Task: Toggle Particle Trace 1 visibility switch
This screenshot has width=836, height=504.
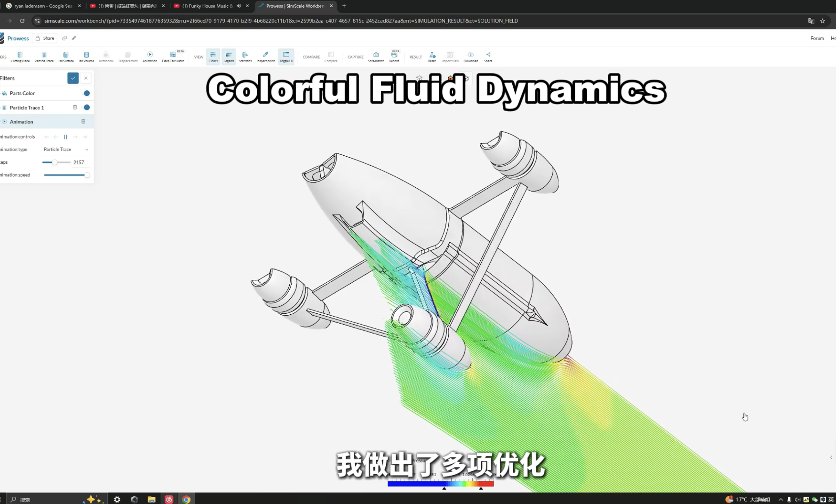Action: point(87,108)
